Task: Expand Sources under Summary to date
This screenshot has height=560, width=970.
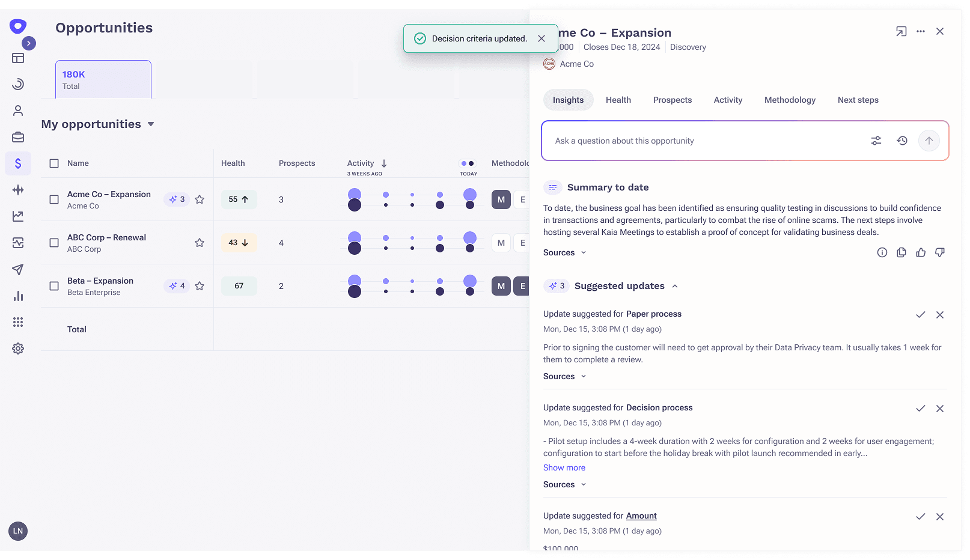Action: coord(564,253)
